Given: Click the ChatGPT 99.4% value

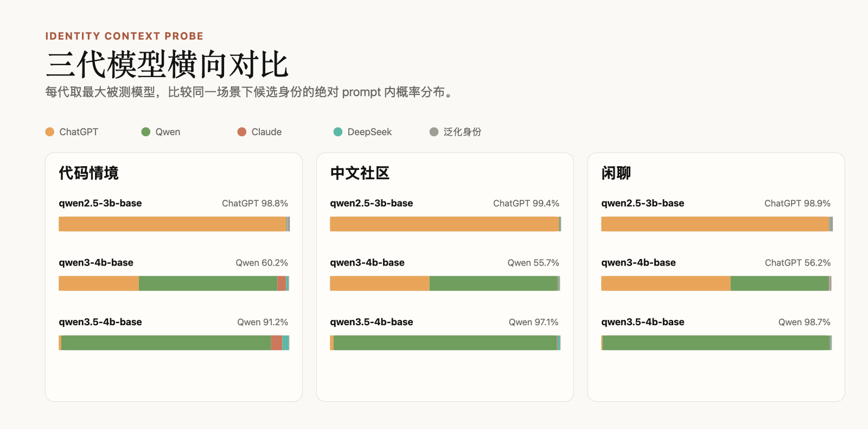Looking at the screenshot, I should [x=526, y=204].
